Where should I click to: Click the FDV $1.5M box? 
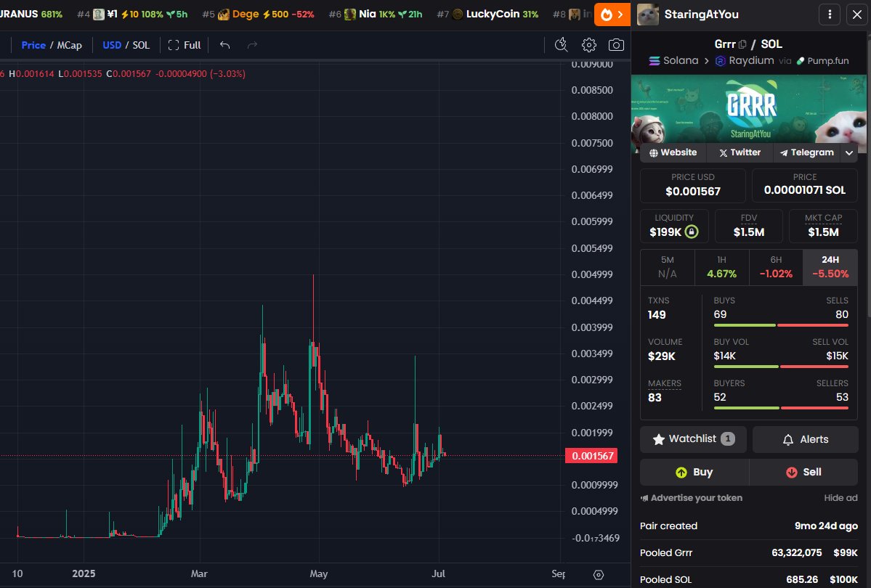748,226
